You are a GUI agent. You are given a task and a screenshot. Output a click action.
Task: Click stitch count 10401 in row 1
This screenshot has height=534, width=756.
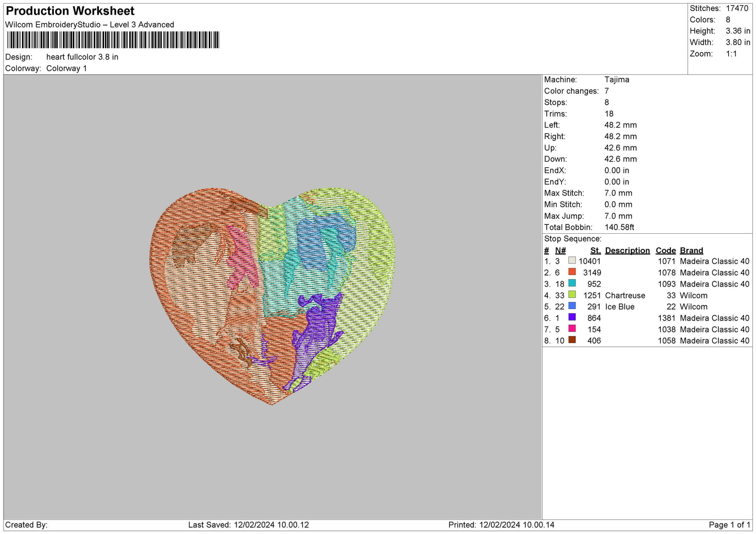(x=590, y=262)
